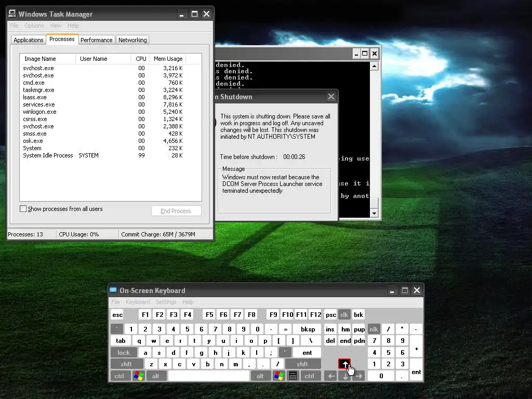This screenshot has height=399, width=532.
Task: Click the F4 key on On-Screen Keyboard
Action: pyautogui.click(x=188, y=314)
